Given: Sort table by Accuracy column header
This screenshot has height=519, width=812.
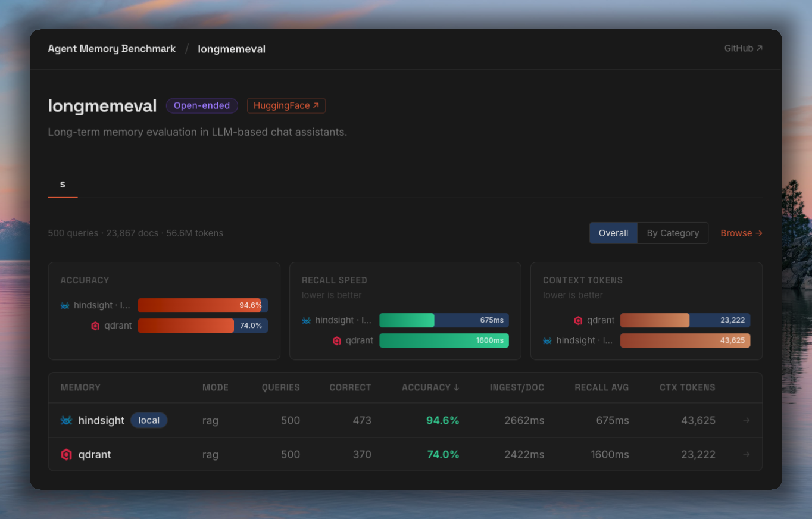Looking at the screenshot, I should (430, 387).
